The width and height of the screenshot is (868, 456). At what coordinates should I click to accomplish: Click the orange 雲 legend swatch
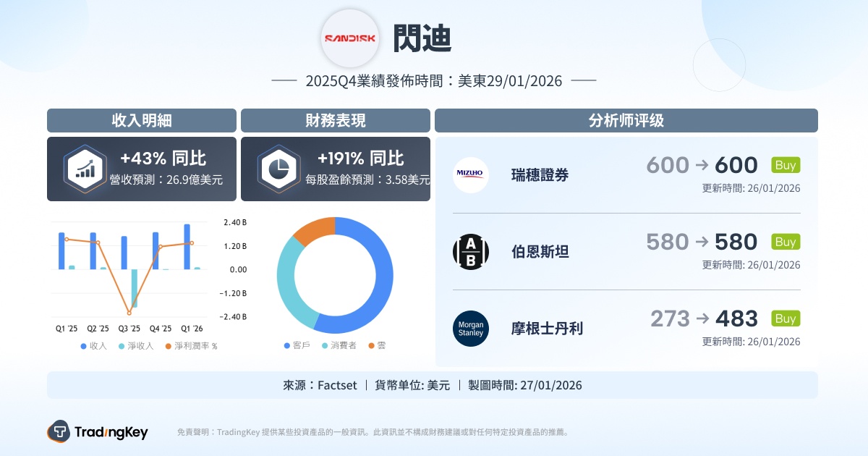(372, 346)
